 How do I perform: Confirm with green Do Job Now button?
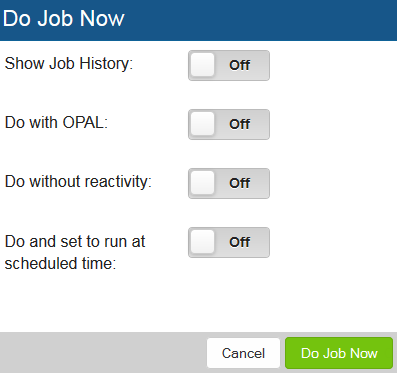339,353
